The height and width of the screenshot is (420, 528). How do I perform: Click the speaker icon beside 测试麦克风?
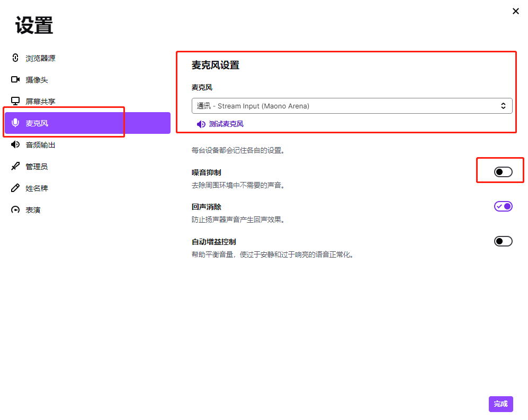tap(201, 124)
